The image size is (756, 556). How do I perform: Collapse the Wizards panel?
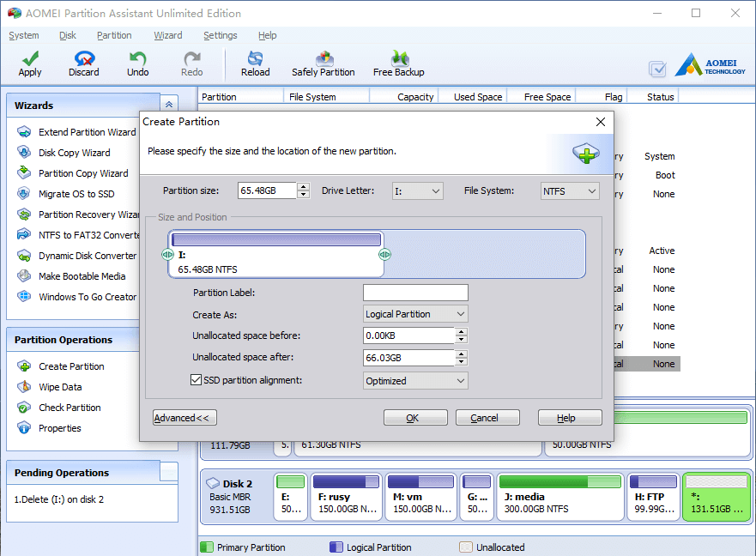pos(169,105)
